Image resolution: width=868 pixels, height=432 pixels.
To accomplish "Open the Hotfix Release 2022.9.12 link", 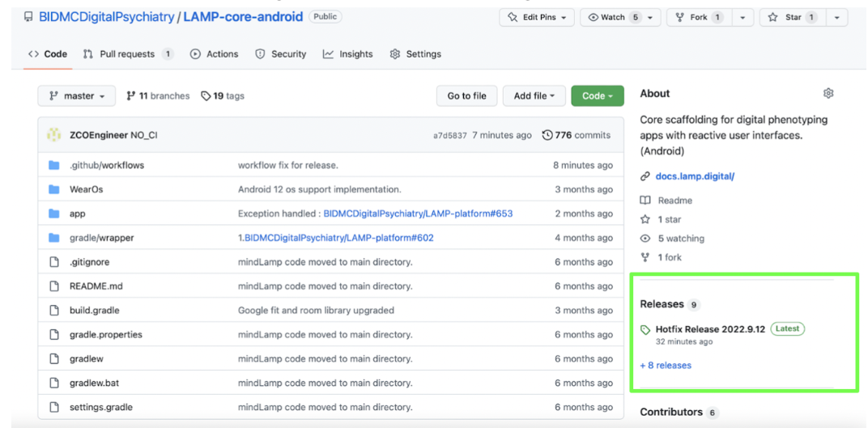I will [710, 329].
